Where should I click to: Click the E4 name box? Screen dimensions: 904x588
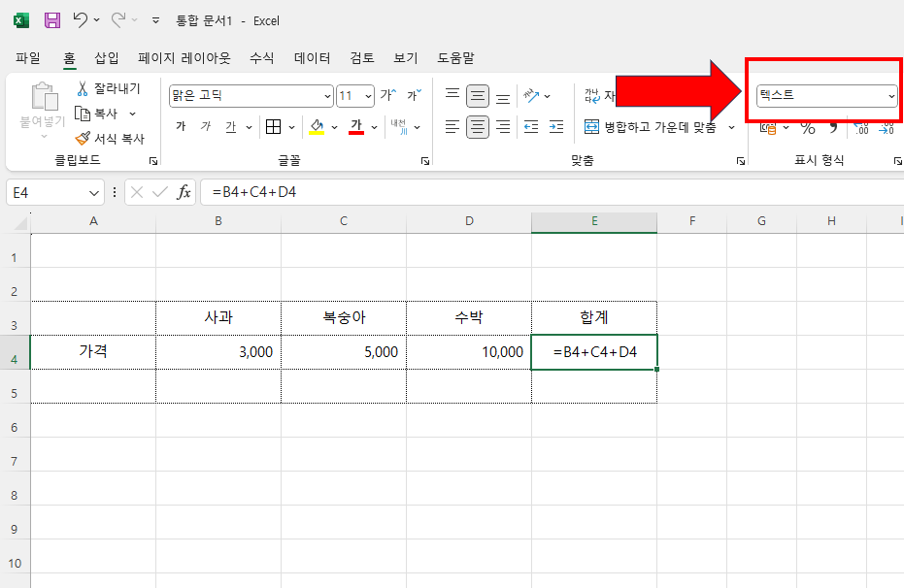click(48, 192)
